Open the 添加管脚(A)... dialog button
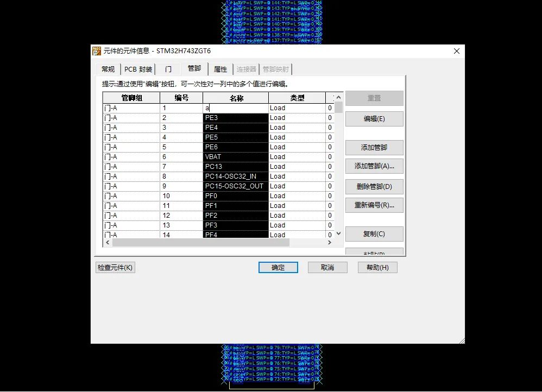Screen dimensions: 542x392 (x=374, y=166)
